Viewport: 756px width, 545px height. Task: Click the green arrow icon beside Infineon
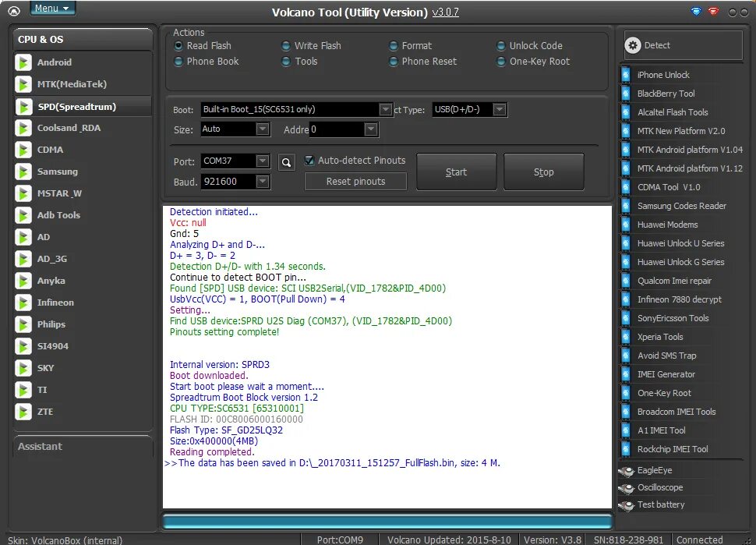[23, 303]
